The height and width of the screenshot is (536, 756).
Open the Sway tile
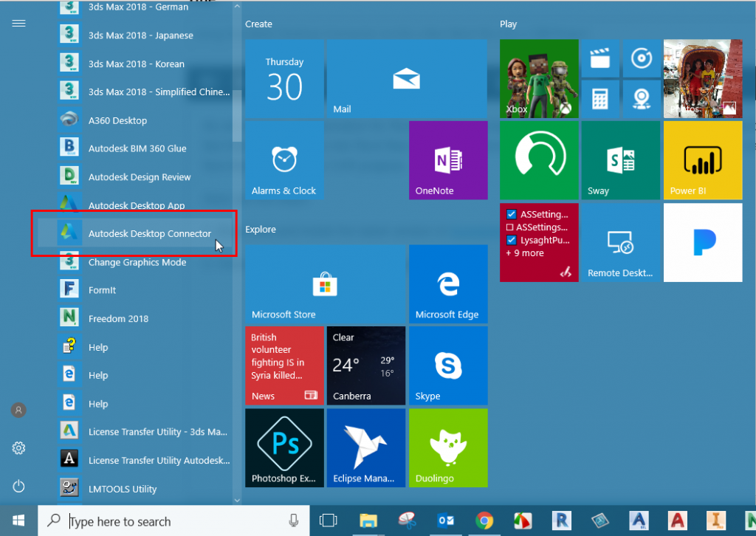621,160
